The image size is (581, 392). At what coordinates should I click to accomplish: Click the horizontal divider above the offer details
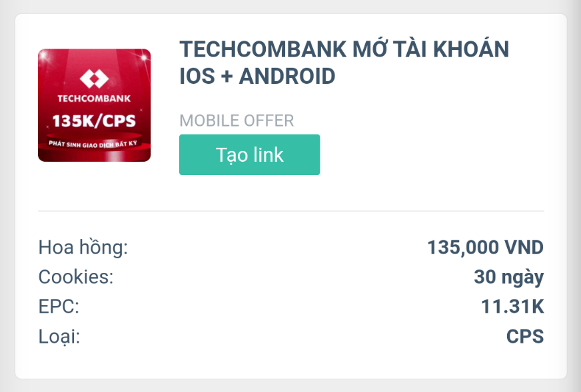[290, 211]
